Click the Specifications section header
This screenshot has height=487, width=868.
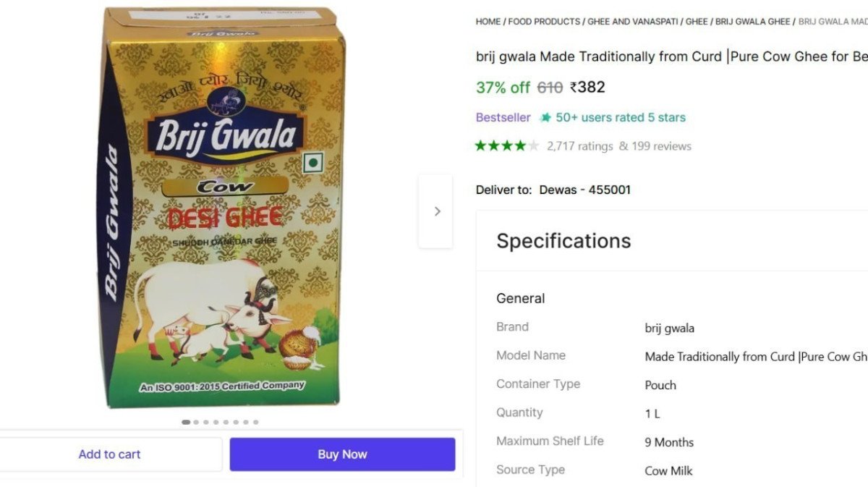pyautogui.click(x=563, y=241)
